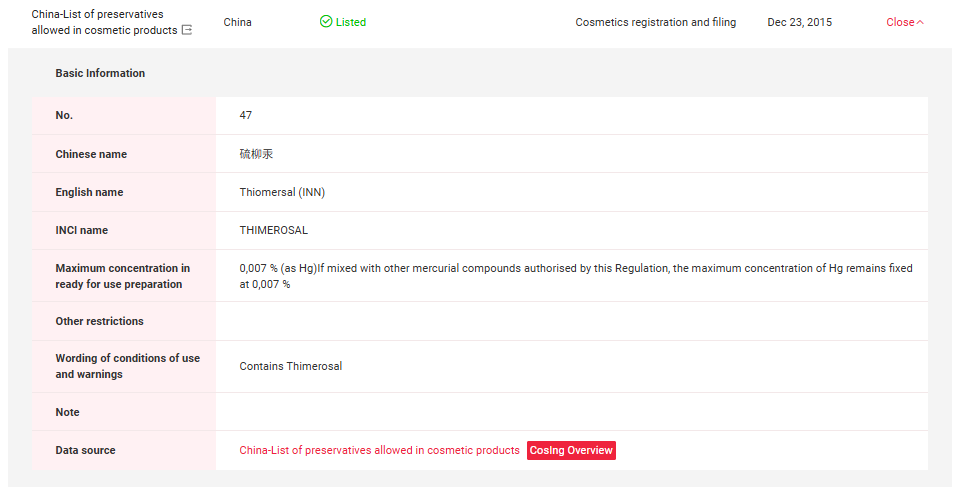
Task: Click the Basic Information section heading
Action: click(100, 73)
